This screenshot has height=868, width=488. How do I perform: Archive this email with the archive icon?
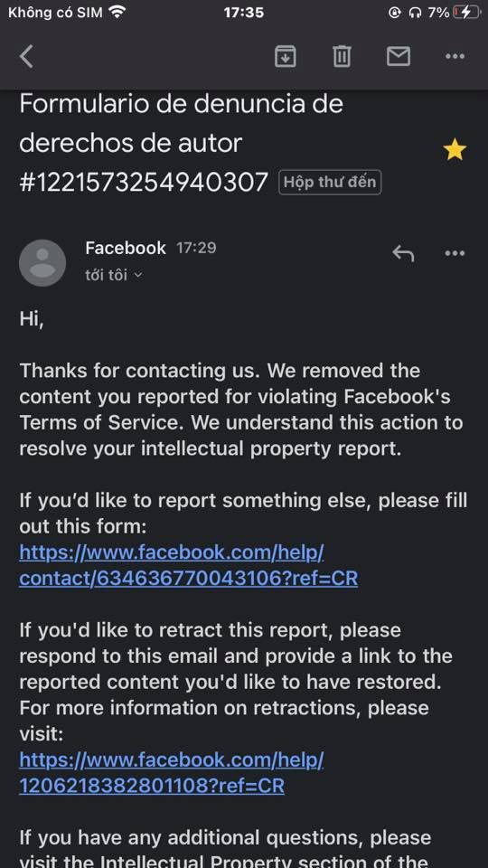tap(286, 56)
